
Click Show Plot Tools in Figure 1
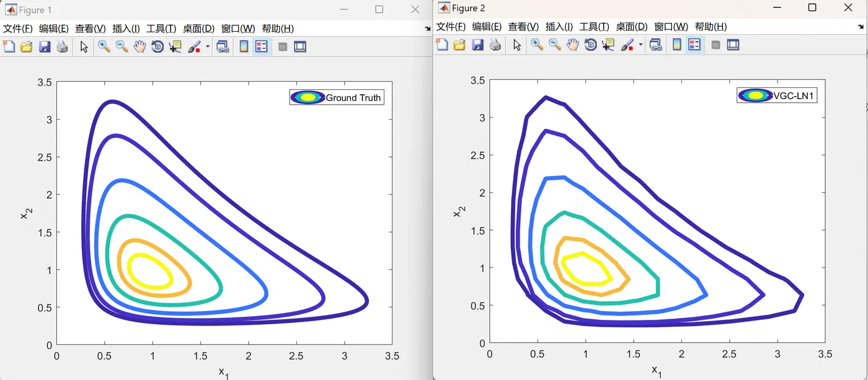pyautogui.click(x=300, y=46)
